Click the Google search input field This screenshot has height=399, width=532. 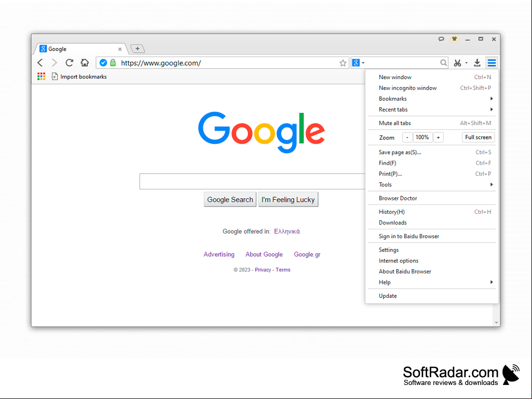point(252,181)
